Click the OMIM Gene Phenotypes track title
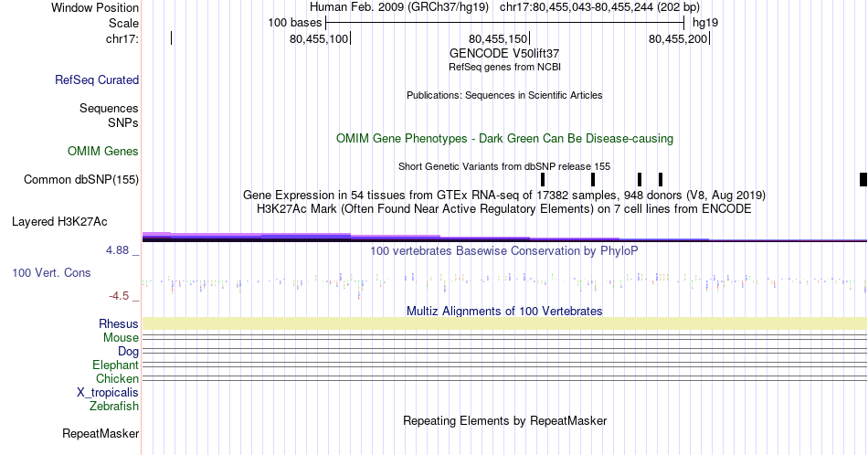The width and height of the screenshot is (868, 455). coord(504,138)
